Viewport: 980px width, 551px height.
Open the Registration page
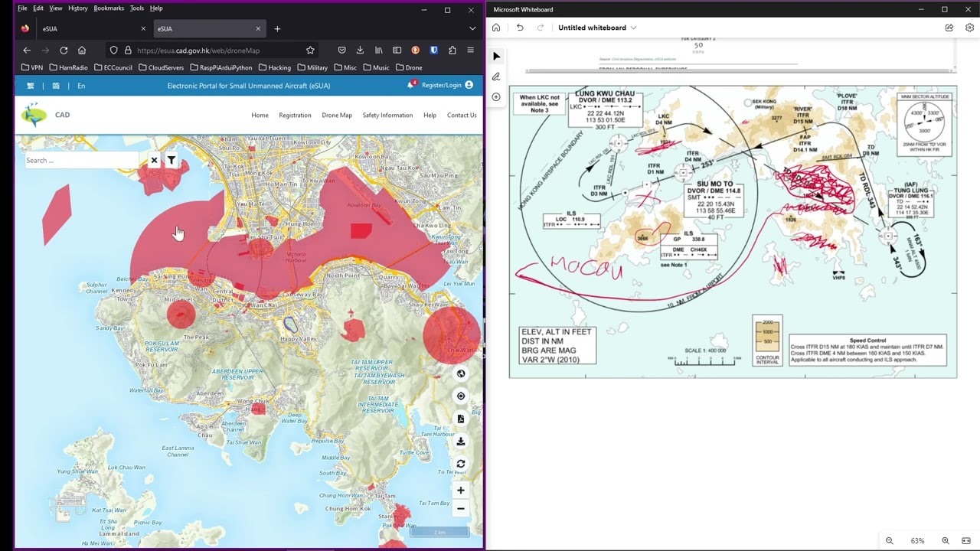[x=295, y=115]
